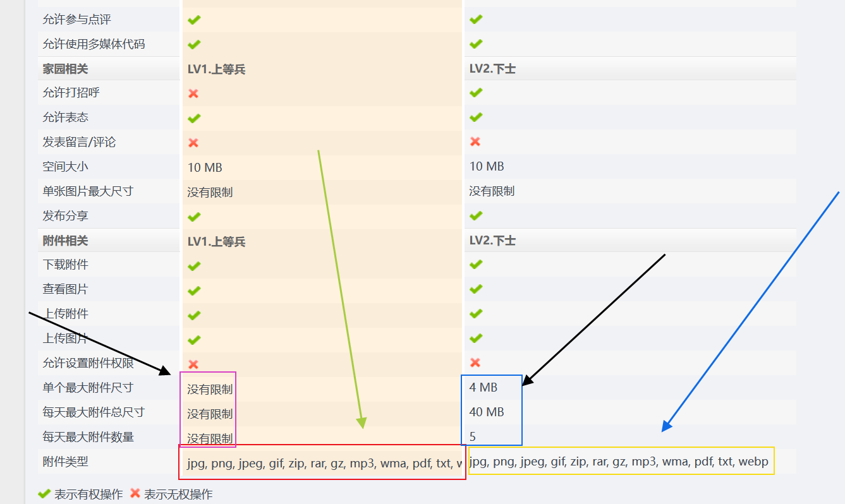The width and height of the screenshot is (845, 504).
Task: Click LV2 red cross in 允许设置附件权限 row
Action: (x=475, y=363)
